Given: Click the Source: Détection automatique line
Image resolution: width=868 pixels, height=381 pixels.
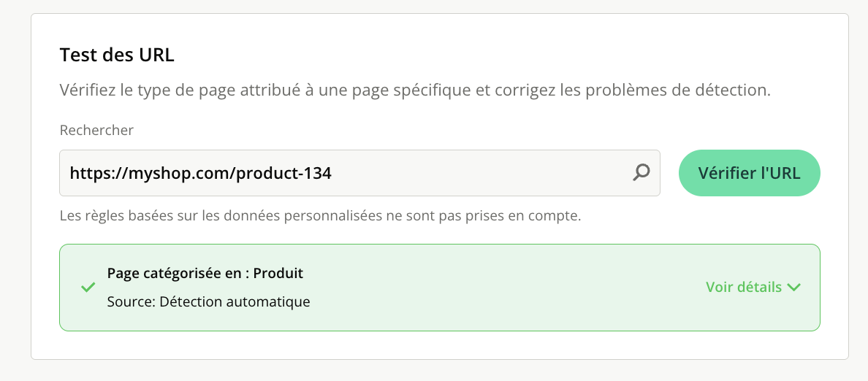Looking at the screenshot, I should pos(208,301).
